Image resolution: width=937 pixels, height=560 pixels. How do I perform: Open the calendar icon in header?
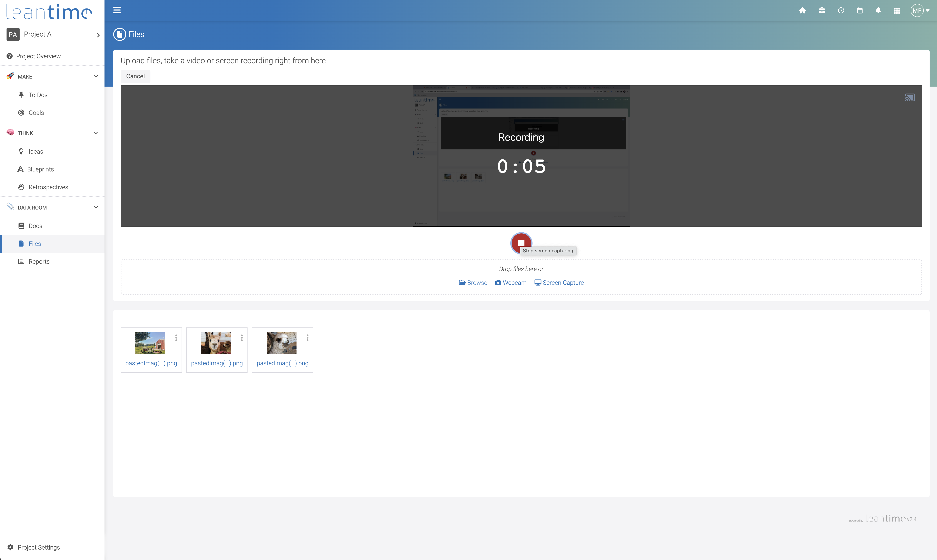[860, 11]
